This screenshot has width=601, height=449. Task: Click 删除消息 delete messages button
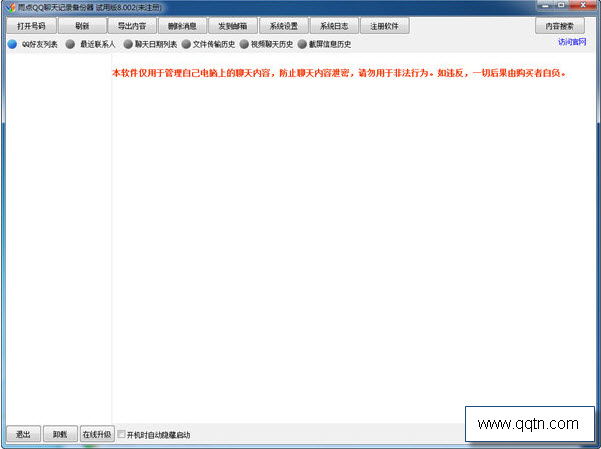182,26
